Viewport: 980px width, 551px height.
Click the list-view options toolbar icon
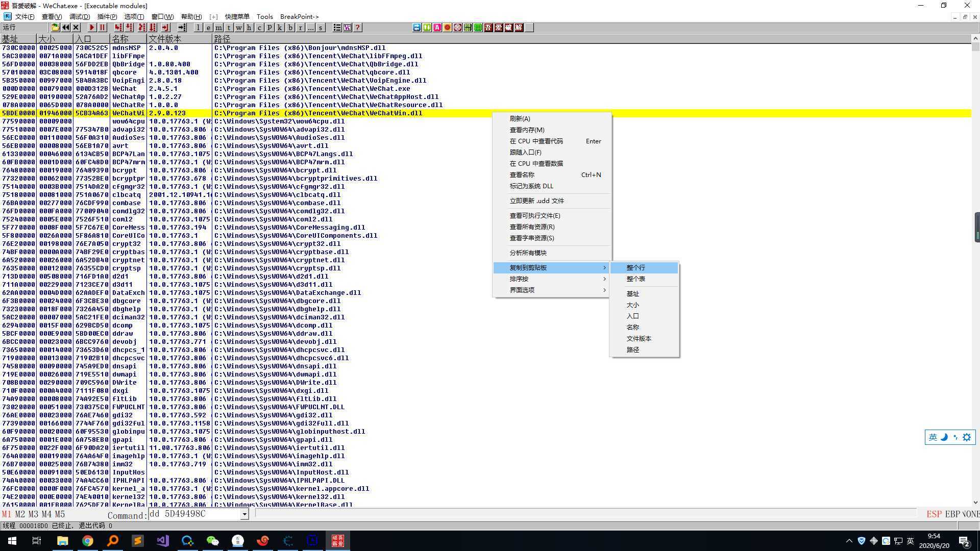coord(337,28)
